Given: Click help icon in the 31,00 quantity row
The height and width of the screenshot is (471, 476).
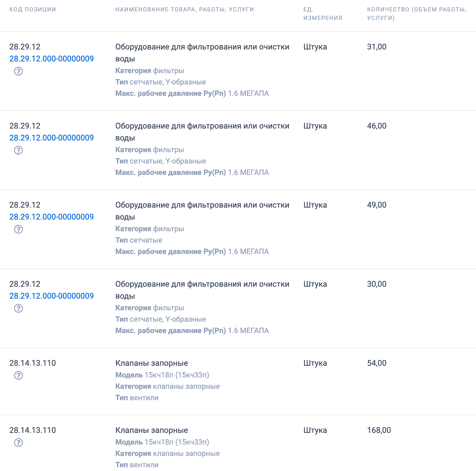Looking at the screenshot, I should (18, 71).
